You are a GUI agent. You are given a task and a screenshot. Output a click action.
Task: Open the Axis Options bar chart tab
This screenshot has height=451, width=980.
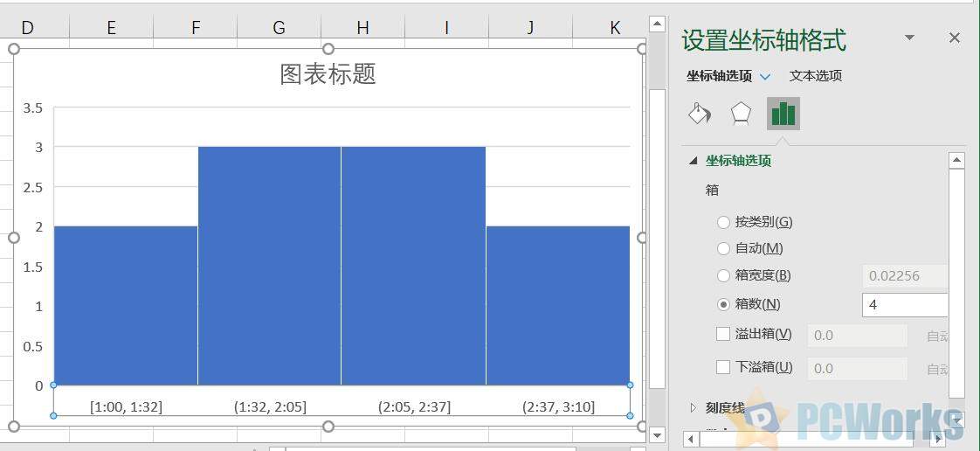783,114
